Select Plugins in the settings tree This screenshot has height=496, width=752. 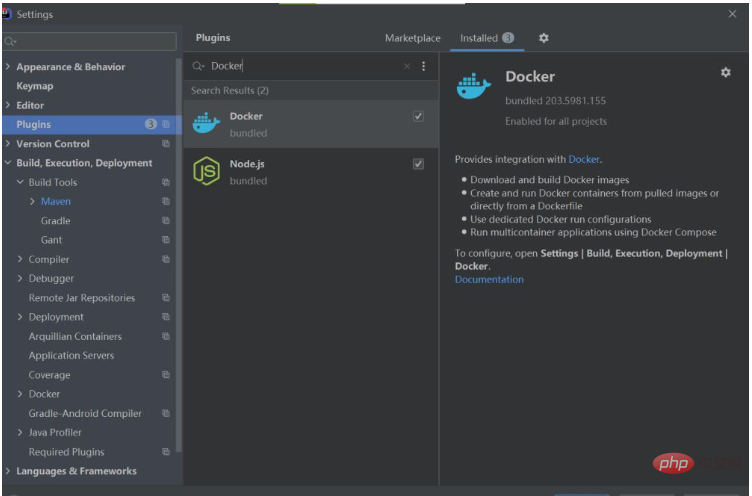[91, 124]
